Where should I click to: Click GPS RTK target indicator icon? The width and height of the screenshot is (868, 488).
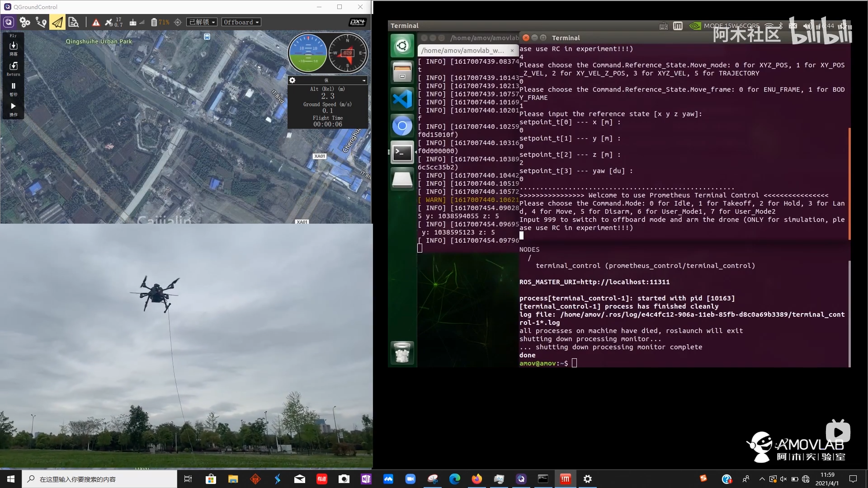coord(178,22)
